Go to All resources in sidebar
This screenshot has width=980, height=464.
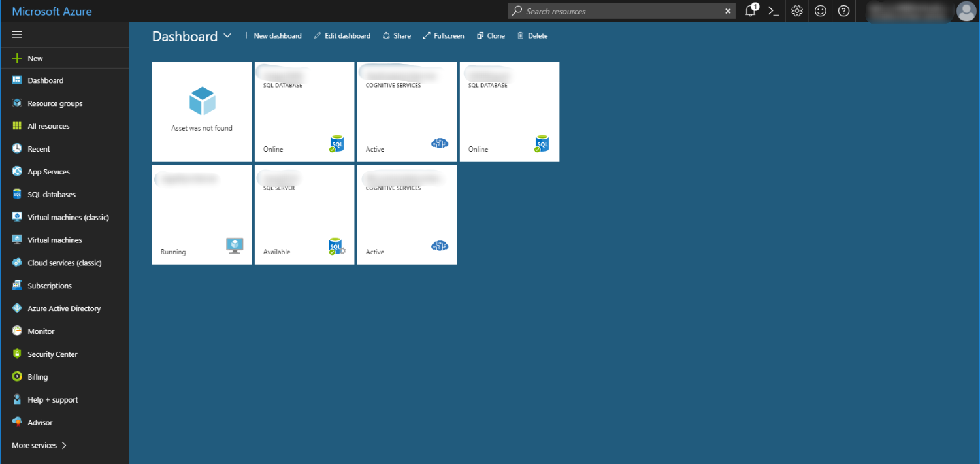(48, 126)
